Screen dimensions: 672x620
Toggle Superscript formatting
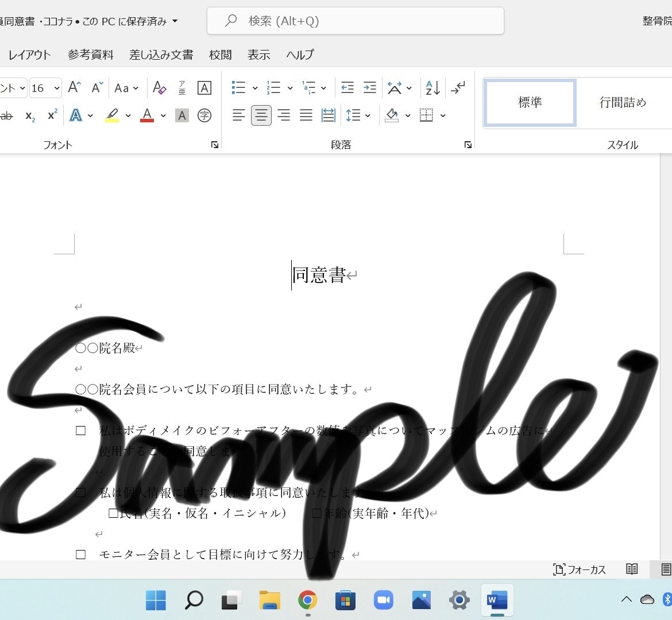52,115
